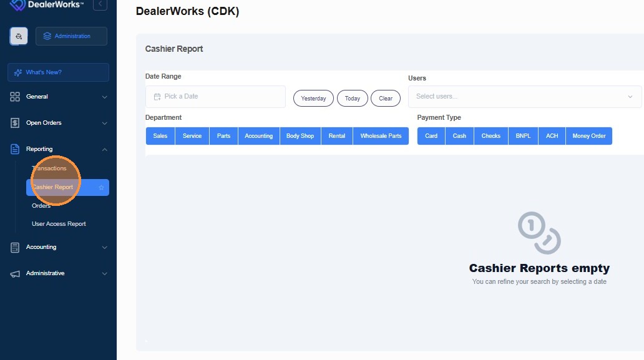Screen dimensions: 644x360
Task: Click the Date Range label
Action: click(163, 76)
